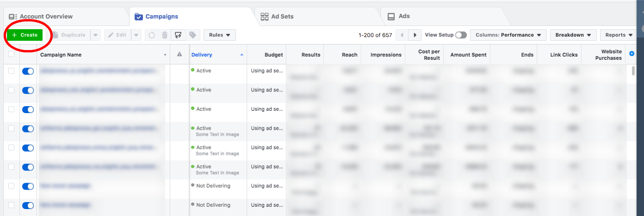Click the blue plus add-column icon
Viewport: 644px width, 216px height.
coord(632,54)
